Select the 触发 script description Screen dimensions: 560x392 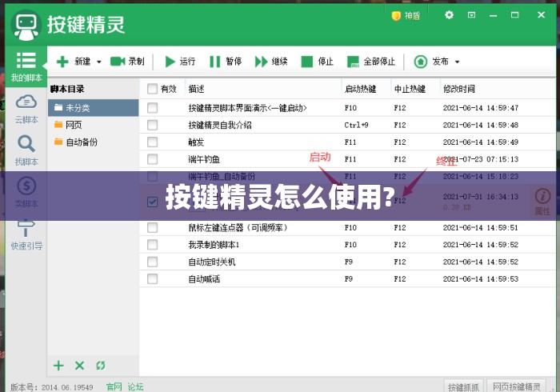click(x=196, y=142)
